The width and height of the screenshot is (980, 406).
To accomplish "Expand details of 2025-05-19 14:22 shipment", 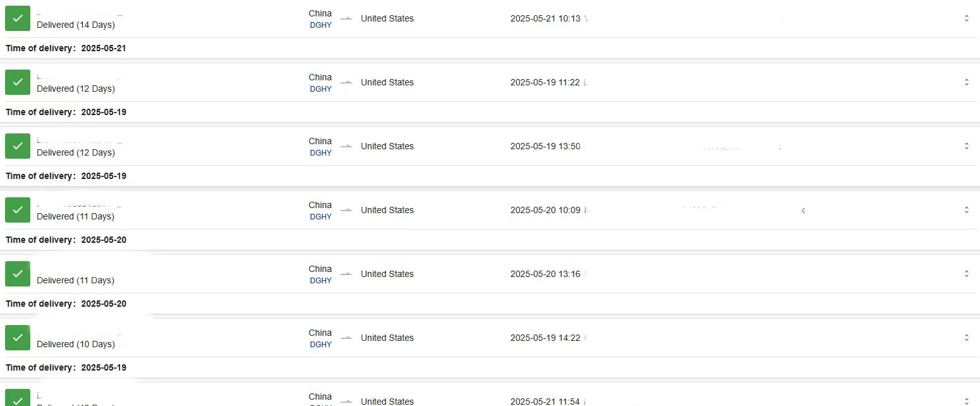I will [x=966, y=338].
